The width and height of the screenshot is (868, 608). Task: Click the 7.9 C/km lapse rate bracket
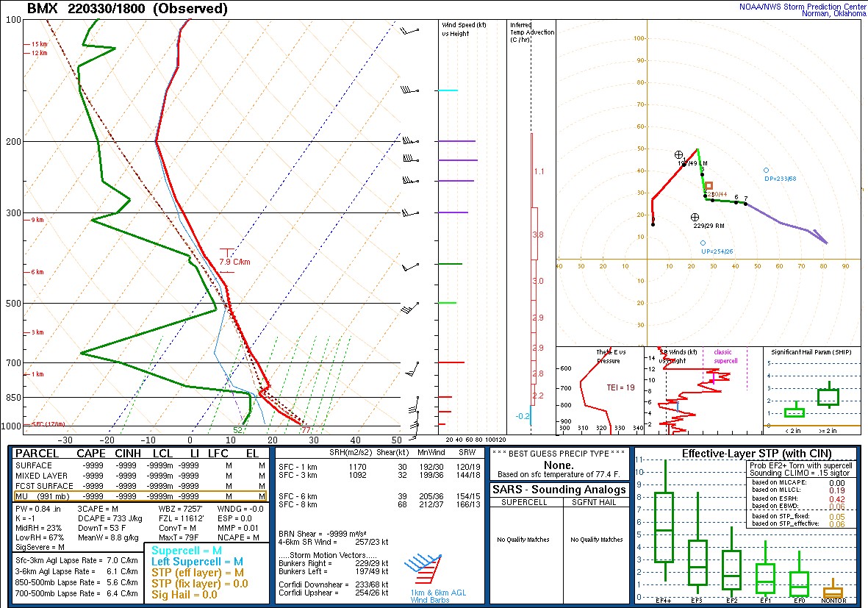point(227,261)
